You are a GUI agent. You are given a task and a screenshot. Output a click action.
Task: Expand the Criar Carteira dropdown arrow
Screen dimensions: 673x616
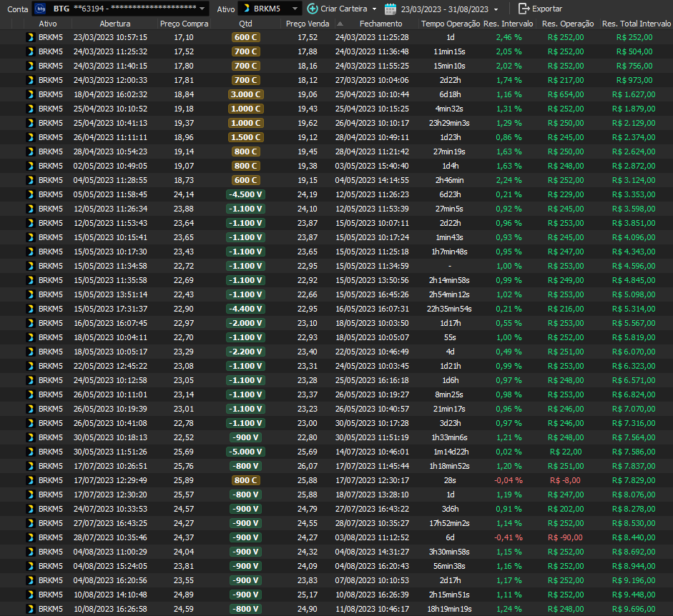point(374,9)
